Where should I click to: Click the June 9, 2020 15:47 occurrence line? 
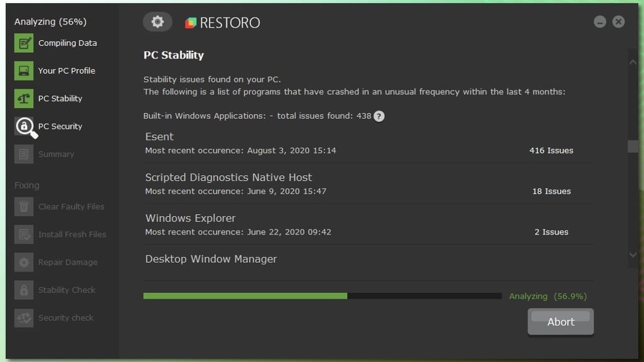(236, 191)
